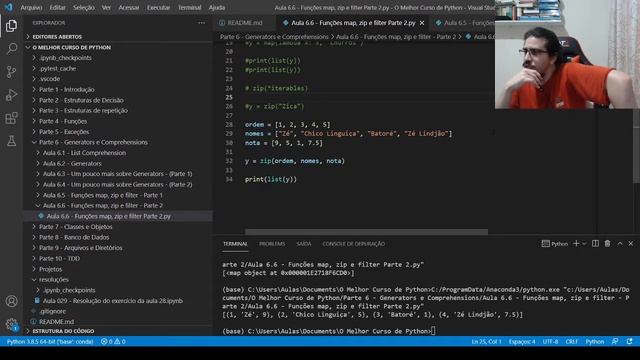Open the Source Control view

tap(11, 72)
